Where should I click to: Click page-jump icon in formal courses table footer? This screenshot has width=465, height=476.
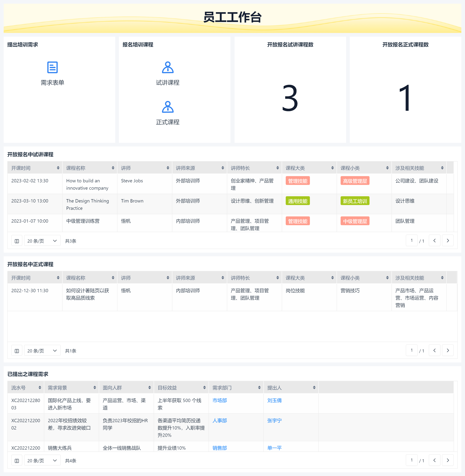coord(17,351)
